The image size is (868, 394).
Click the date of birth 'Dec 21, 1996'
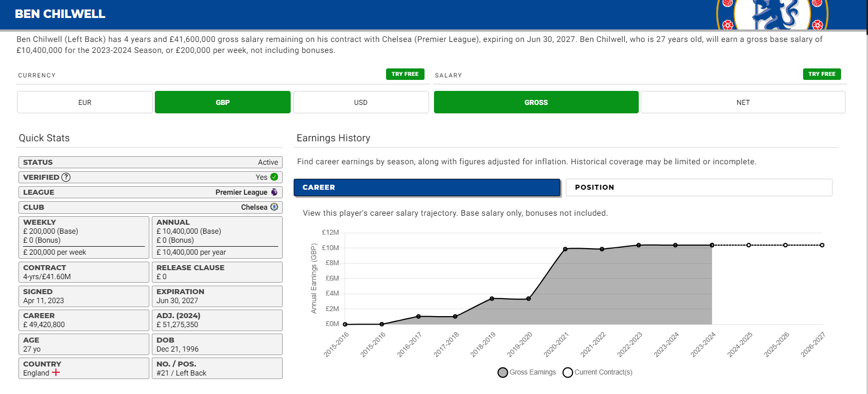177,349
